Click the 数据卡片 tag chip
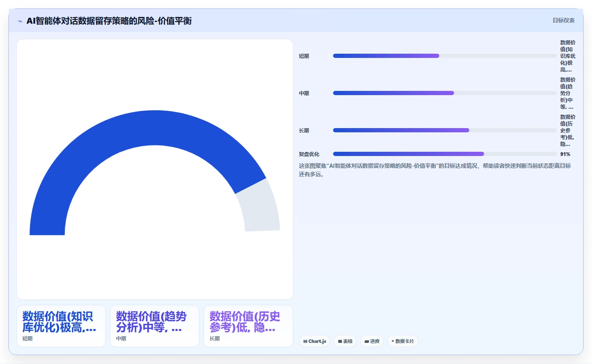The width and height of the screenshot is (592, 364). (x=402, y=341)
